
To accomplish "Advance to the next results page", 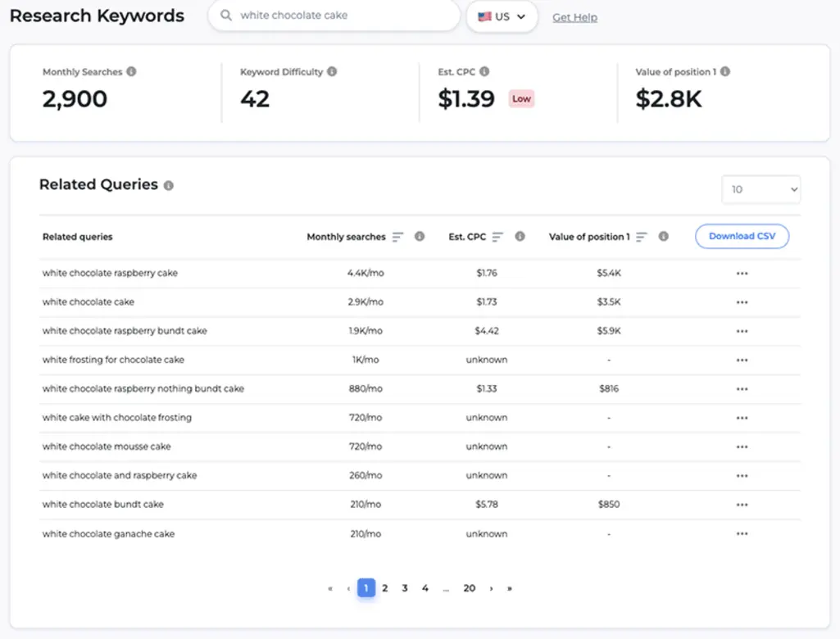I will tap(491, 587).
